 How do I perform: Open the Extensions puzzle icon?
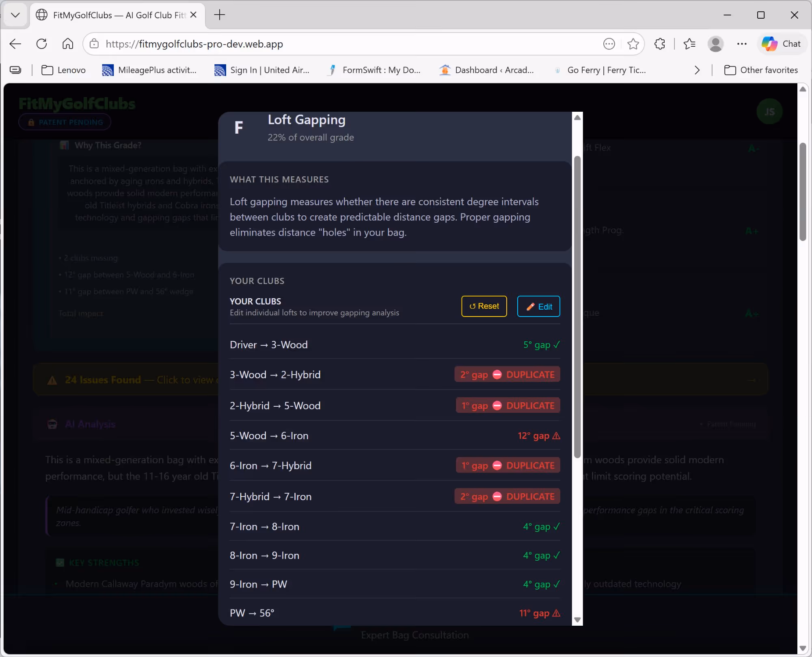[660, 44]
